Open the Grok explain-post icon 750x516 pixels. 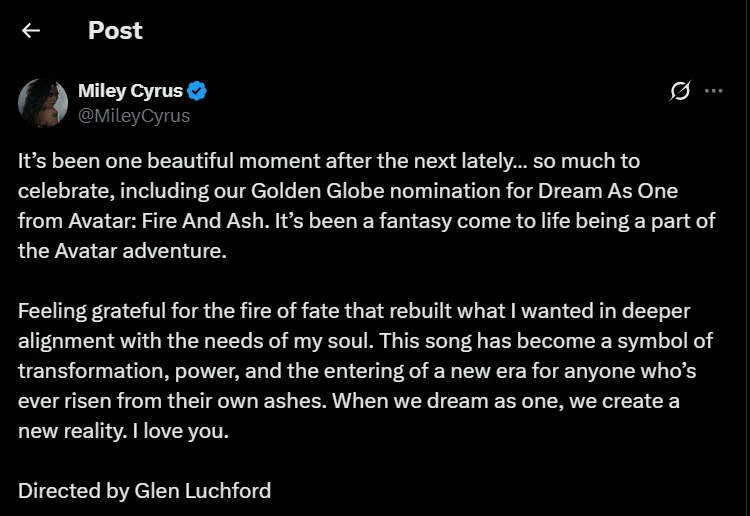coord(680,91)
